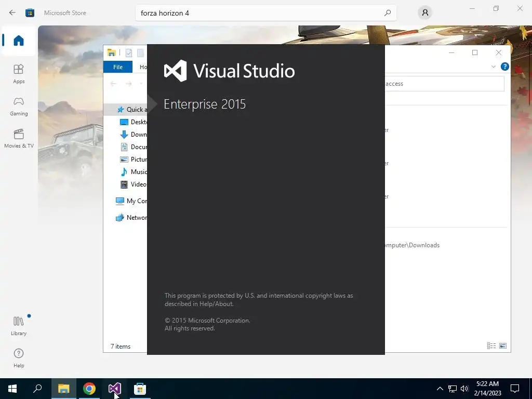Open Movies & TV section in Store
The width and height of the screenshot is (532, 399).
click(19, 138)
